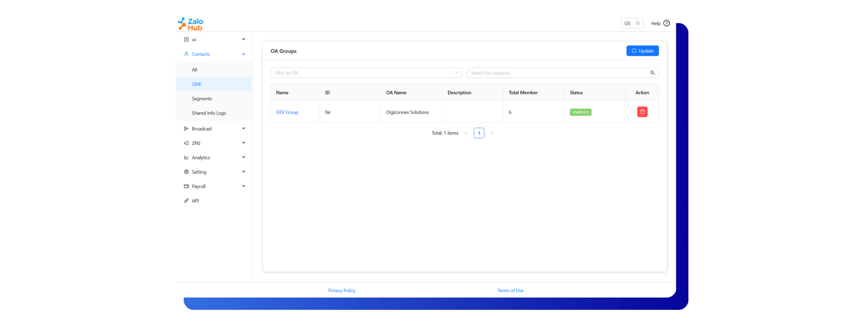Viewport: 868px width, 331px height.
Task: Expand the Payroll menu chevron
Action: [x=244, y=186]
